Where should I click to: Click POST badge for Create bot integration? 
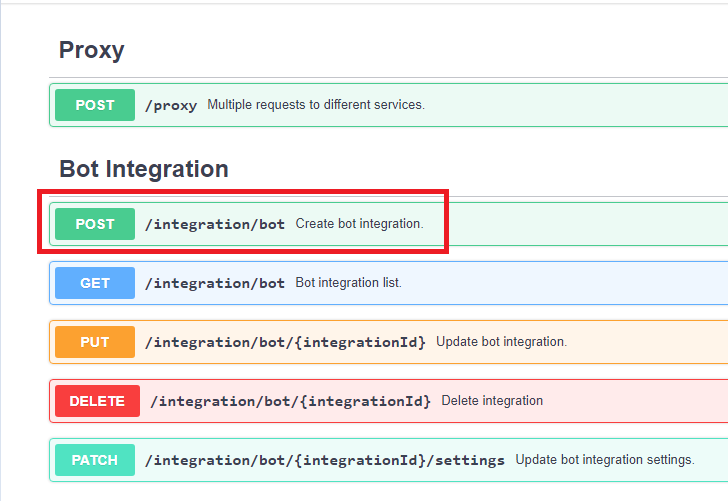[x=95, y=224]
